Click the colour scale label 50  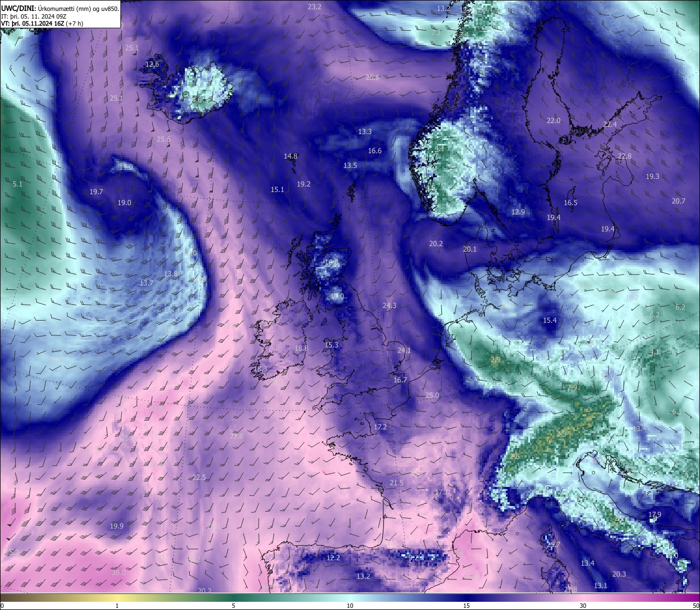pyautogui.click(x=696, y=606)
